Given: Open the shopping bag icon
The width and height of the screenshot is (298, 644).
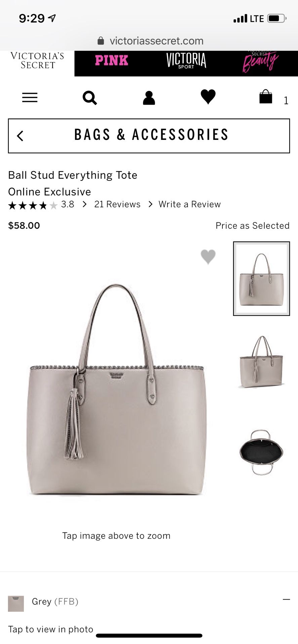Looking at the screenshot, I should [266, 97].
